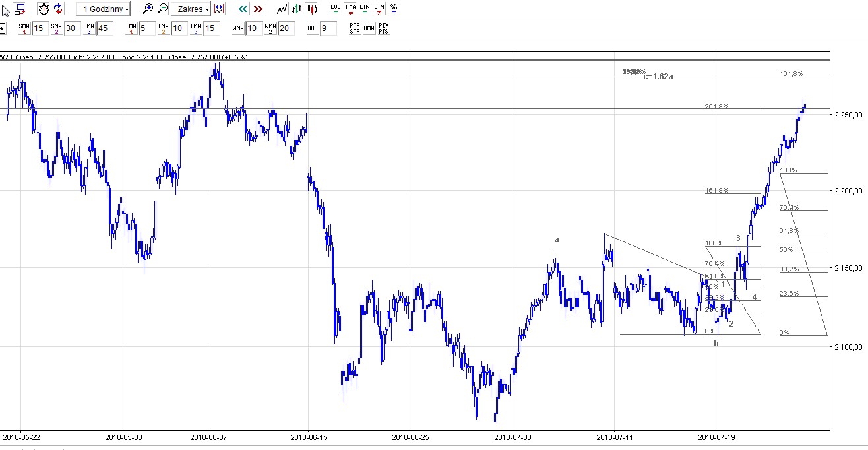Open the '1 Godzinny' interval dropdown

103,9
